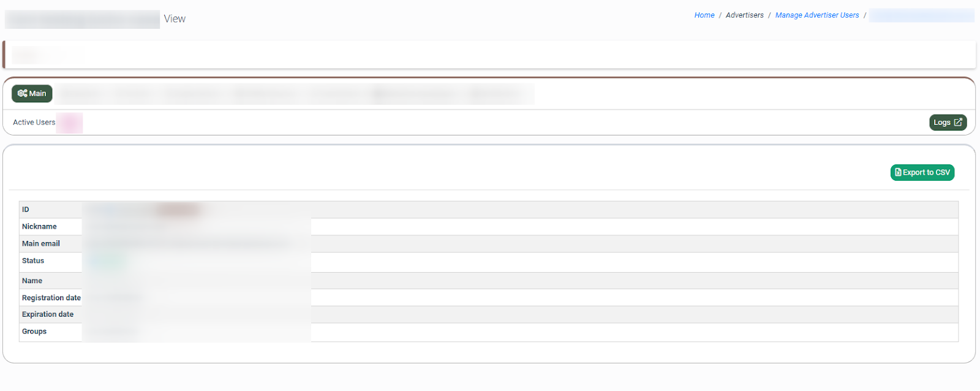Go to the Home breadcrumb link
Viewport: 980px width, 391px height.
click(x=704, y=15)
